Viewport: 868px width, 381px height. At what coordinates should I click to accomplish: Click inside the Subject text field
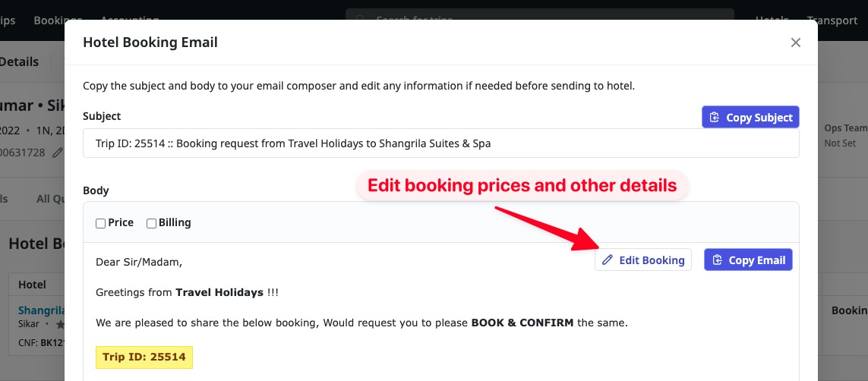pos(440,143)
